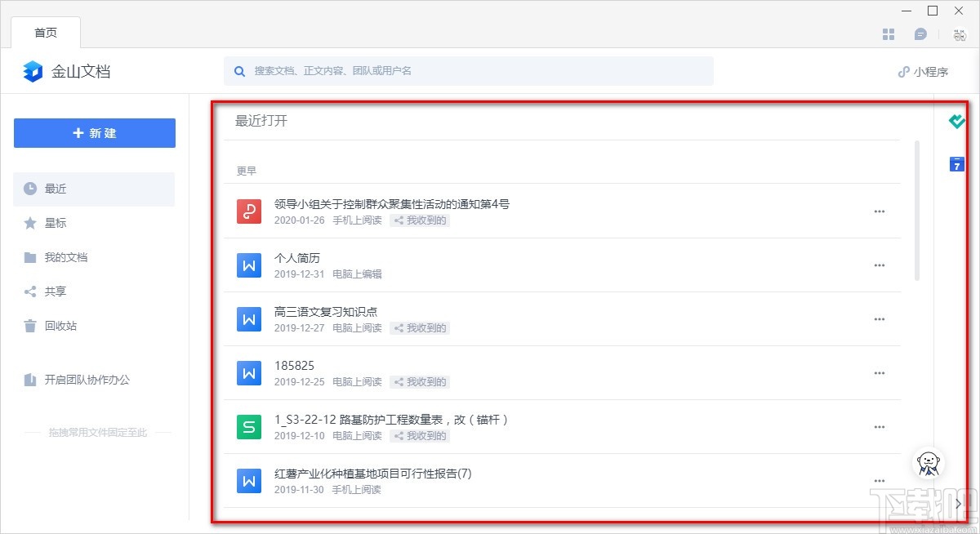The height and width of the screenshot is (534, 980).
Task: Click the green checkmark to-do icon
Action: (x=956, y=122)
